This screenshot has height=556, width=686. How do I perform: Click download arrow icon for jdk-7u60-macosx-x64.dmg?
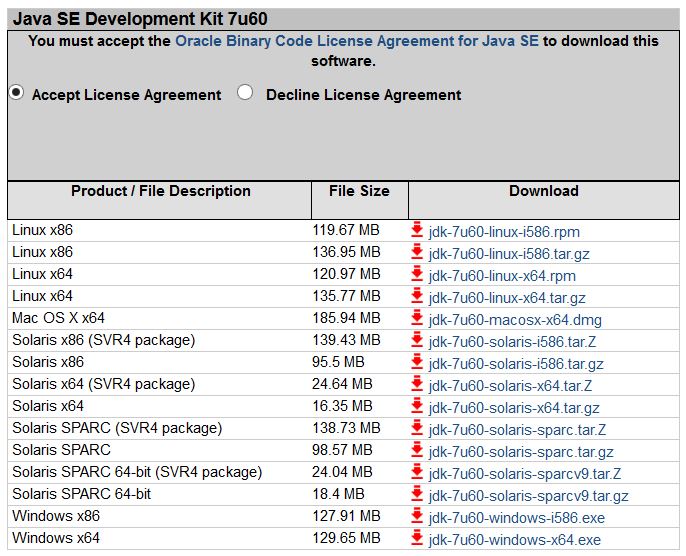tap(417, 318)
